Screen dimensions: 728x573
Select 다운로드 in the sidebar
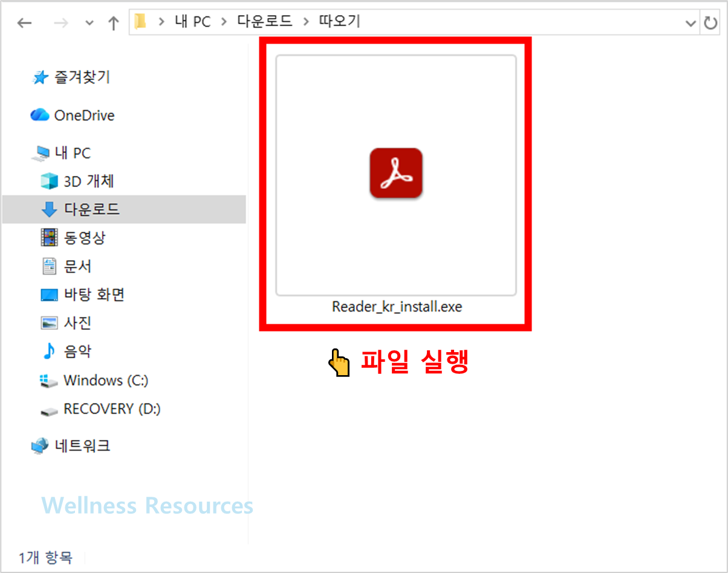(92, 209)
